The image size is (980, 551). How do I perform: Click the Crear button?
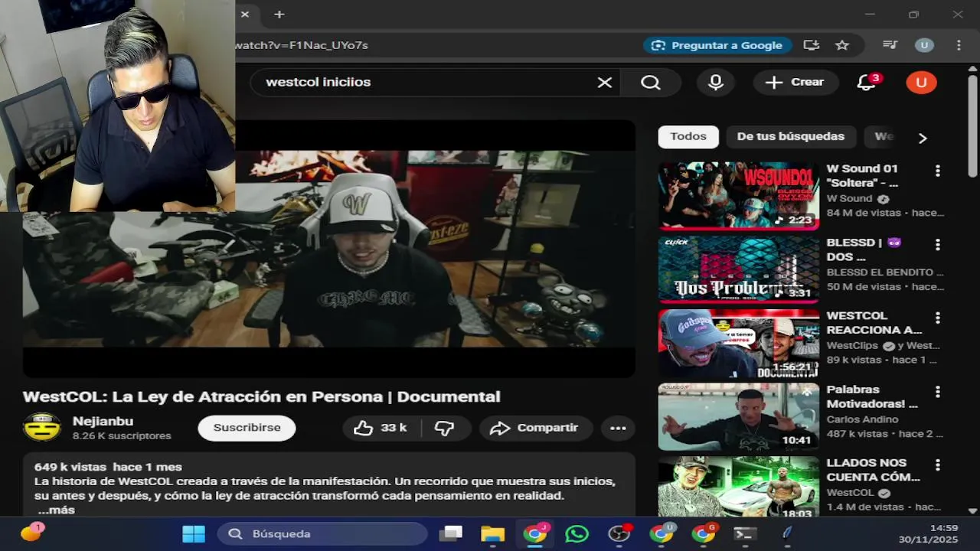(795, 83)
